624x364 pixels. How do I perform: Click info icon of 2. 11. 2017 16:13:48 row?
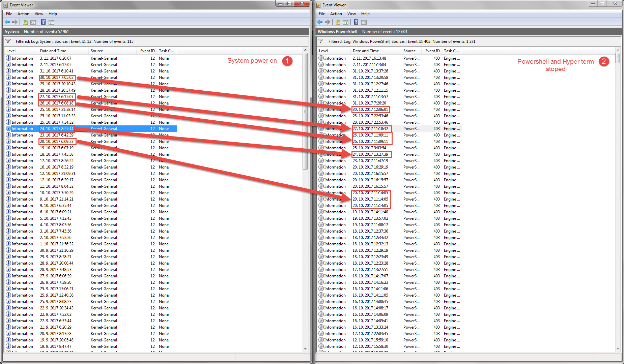point(321,58)
